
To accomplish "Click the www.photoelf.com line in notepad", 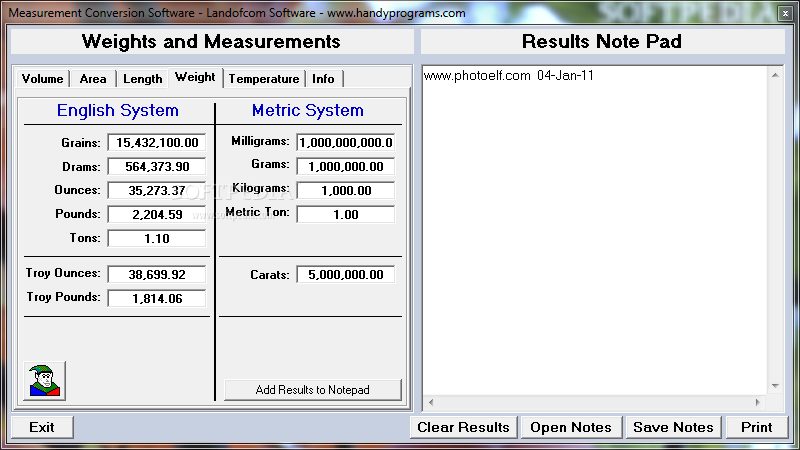I will coord(509,76).
